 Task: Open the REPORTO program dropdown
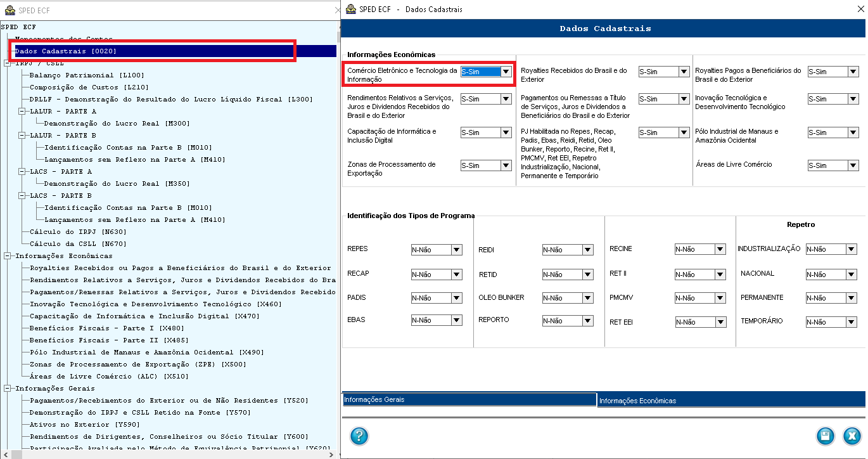point(588,321)
